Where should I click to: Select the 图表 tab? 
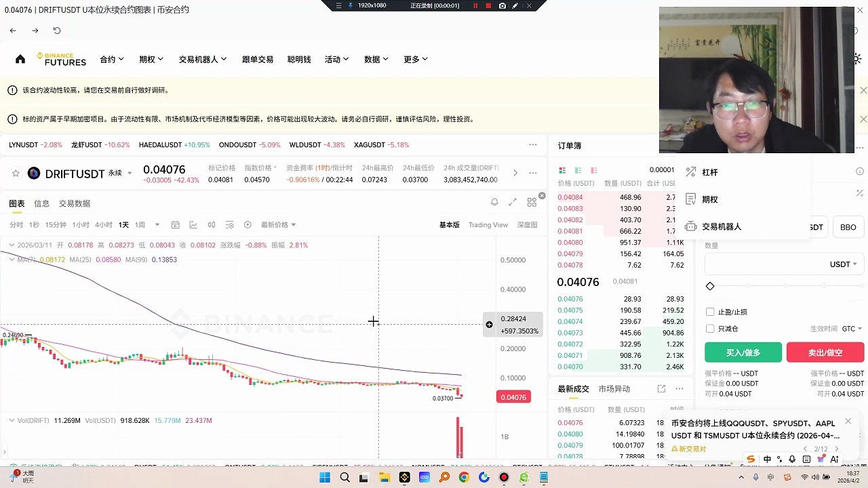pos(17,203)
